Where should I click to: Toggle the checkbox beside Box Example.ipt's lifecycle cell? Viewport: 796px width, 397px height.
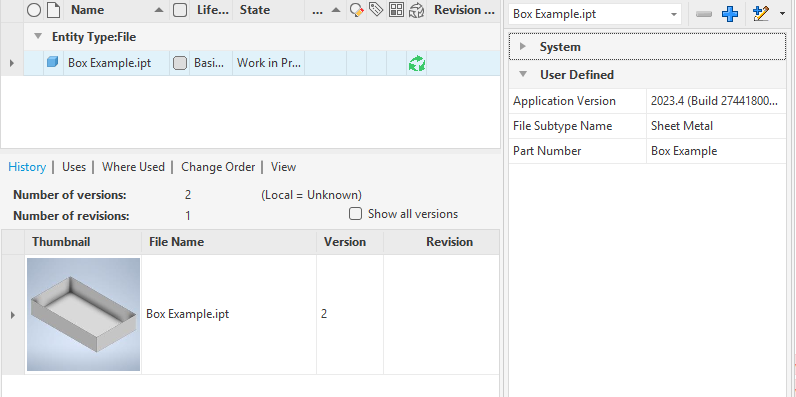coord(180,63)
